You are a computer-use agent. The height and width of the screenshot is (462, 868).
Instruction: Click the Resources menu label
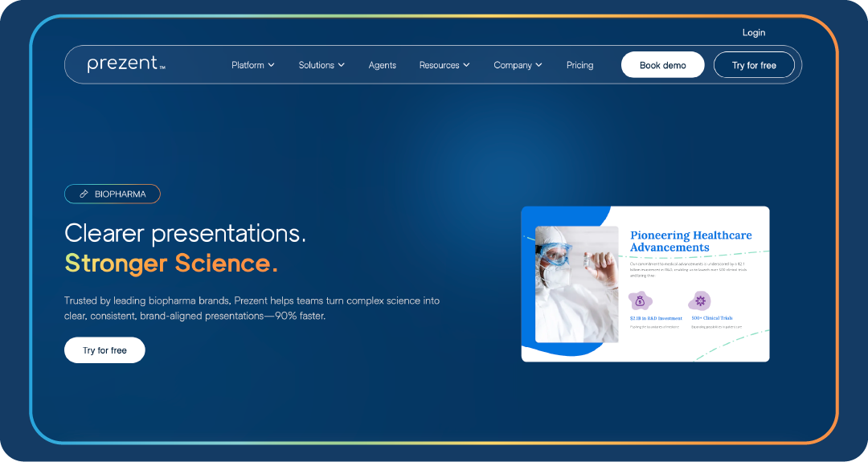(439, 65)
